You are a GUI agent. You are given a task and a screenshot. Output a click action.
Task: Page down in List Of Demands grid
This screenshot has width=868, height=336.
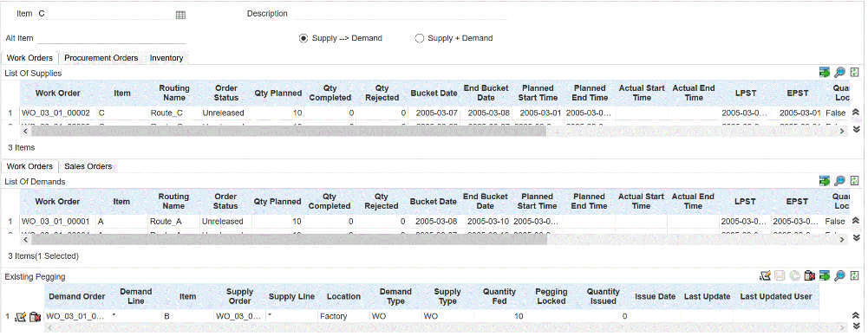[x=856, y=237]
